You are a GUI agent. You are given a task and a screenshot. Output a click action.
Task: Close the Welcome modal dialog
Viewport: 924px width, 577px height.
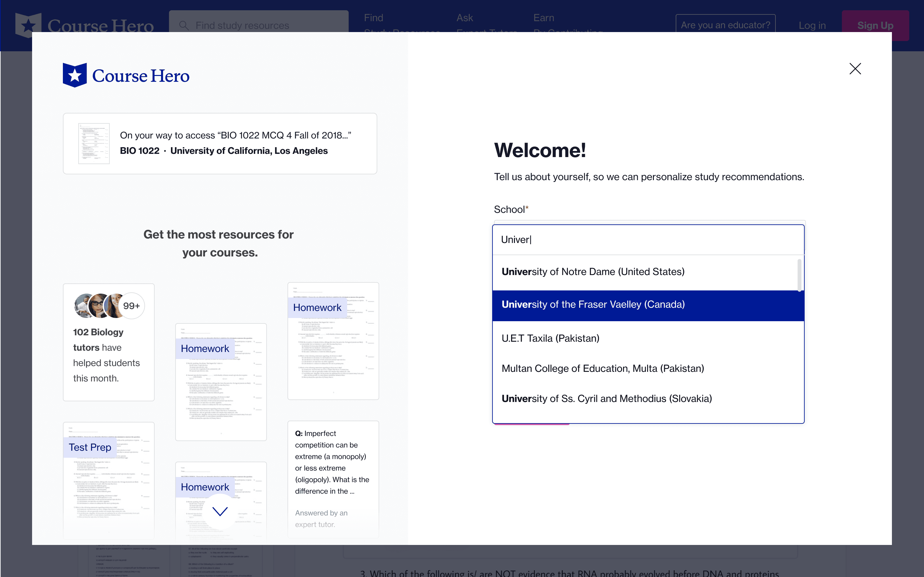coord(855,69)
